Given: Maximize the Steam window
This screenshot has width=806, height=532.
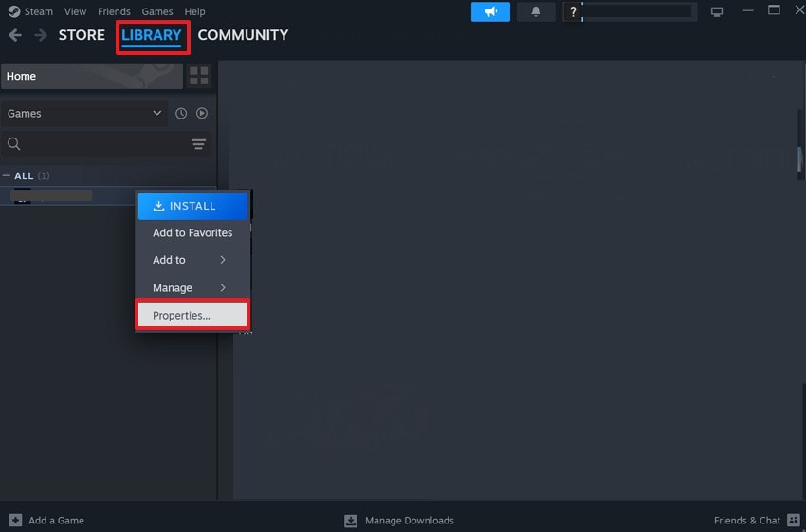Looking at the screenshot, I should [x=774, y=10].
